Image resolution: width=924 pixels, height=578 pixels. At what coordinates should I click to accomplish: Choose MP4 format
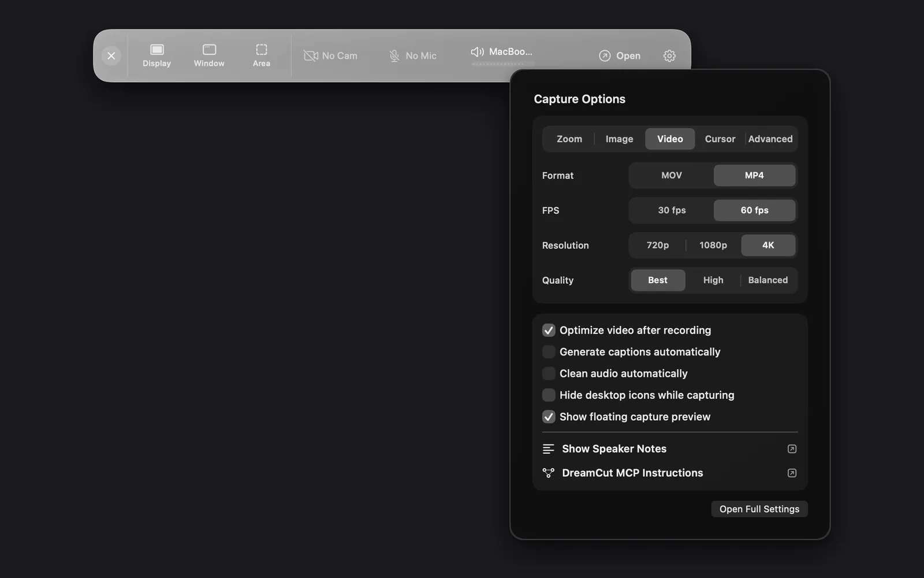point(754,175)
